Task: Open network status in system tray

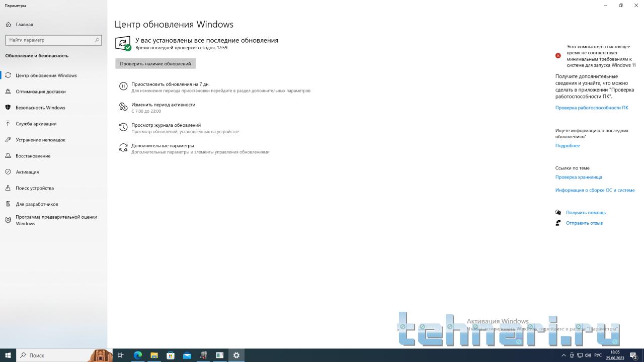Action: coord(581,355)
